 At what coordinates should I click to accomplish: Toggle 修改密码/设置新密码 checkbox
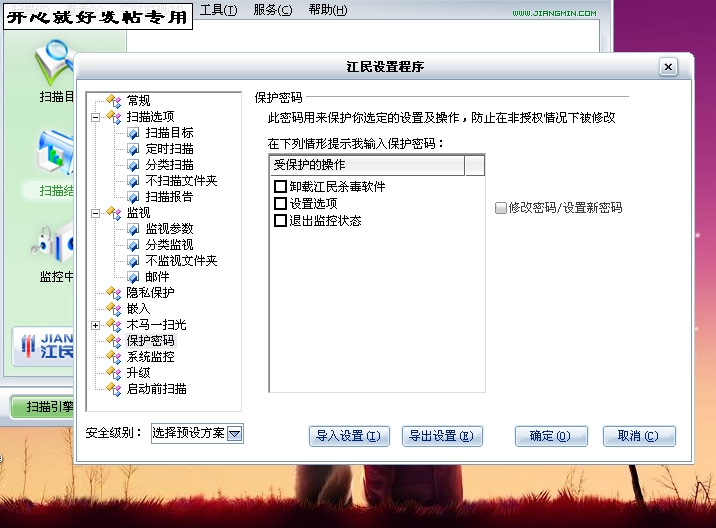click(x=500, y=208)
